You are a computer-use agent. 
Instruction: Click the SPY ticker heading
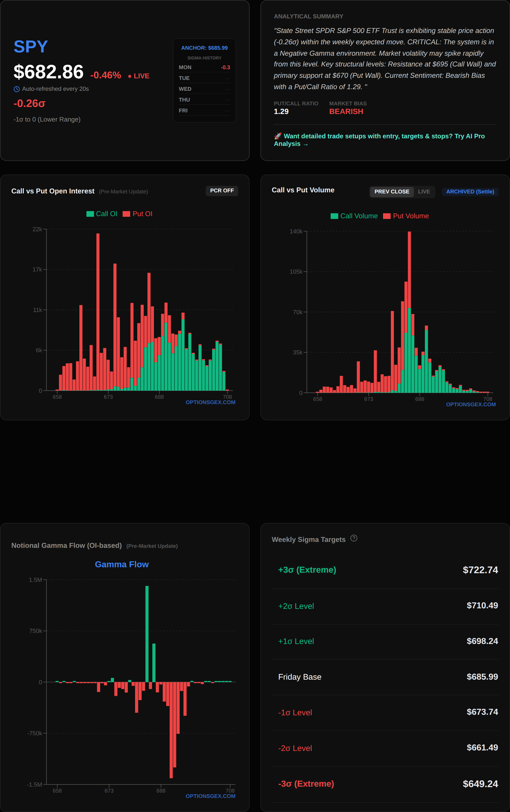pos(31,46)
